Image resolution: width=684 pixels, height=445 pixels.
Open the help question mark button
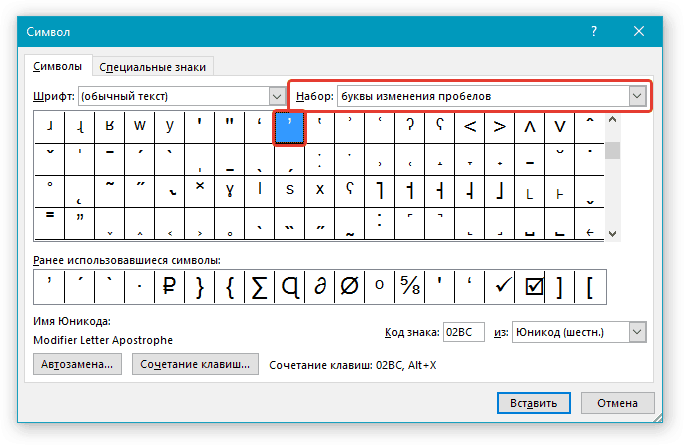coord(594,32)
